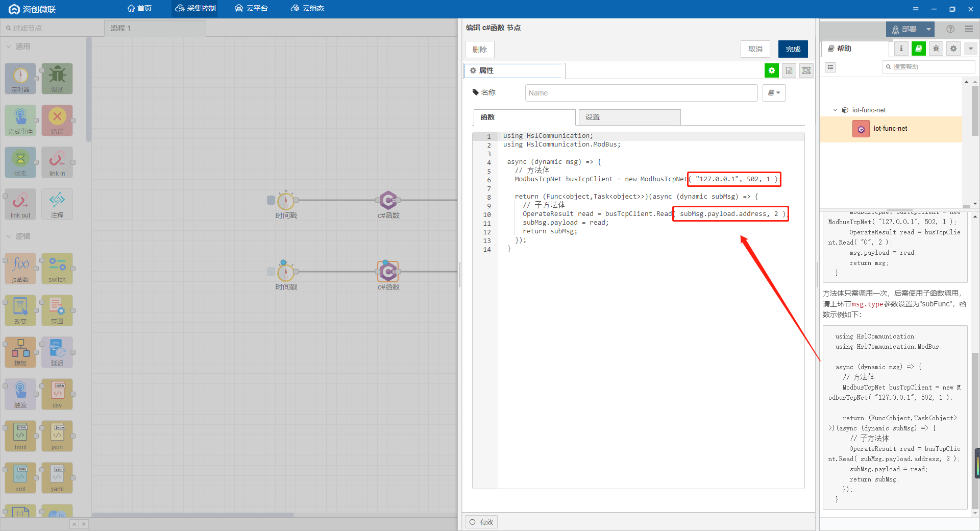The height and width of the screenshot is (531, 980).
Task: Open the info sidebar tab icon
Action: pyautogui.click(x=901, y=49)
